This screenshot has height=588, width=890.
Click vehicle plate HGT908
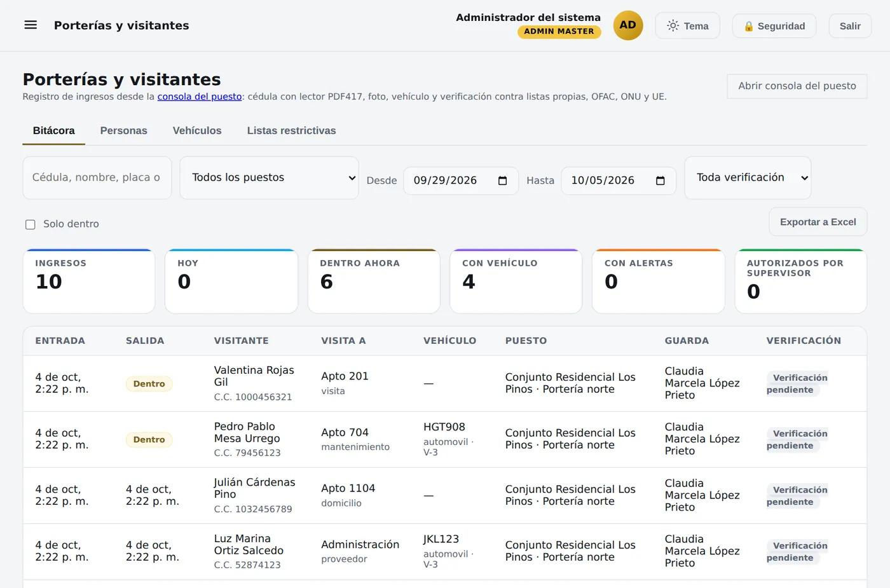pos(444,427)
